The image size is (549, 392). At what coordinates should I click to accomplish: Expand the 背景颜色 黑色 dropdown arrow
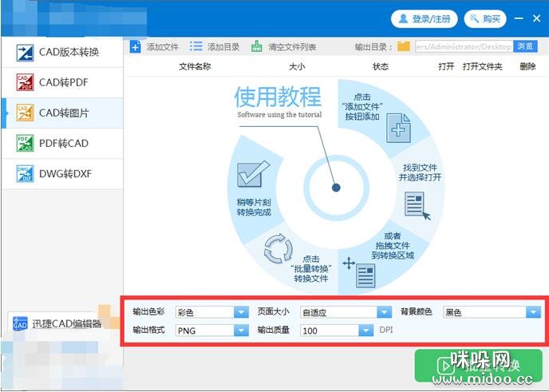pos(533,312)
